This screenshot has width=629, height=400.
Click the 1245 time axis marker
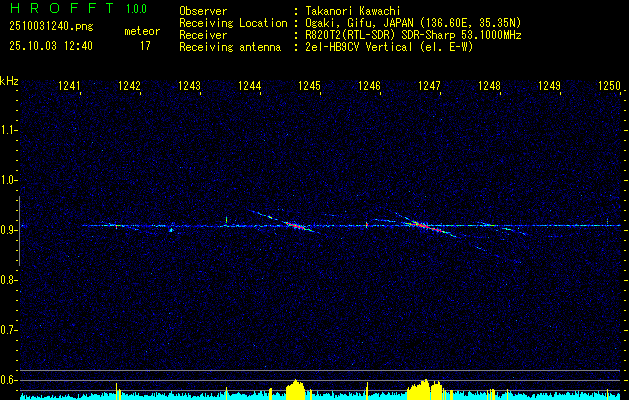pyautogui.click(x=309, y=85)
